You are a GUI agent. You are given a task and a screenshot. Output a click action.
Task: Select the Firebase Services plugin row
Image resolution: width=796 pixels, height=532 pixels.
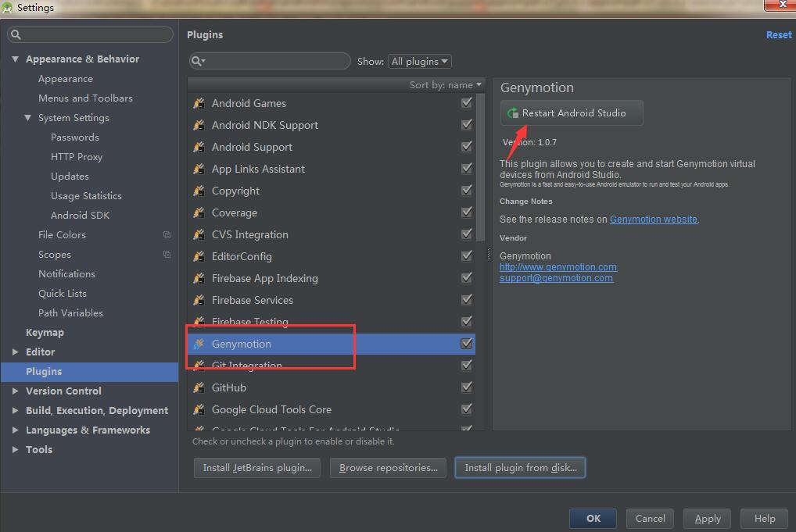(332, 300)
